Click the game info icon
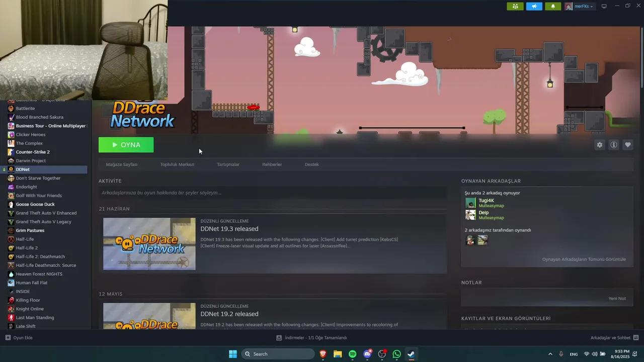The height and width of the screenshot is (362, 644). (x=614, y=145)
